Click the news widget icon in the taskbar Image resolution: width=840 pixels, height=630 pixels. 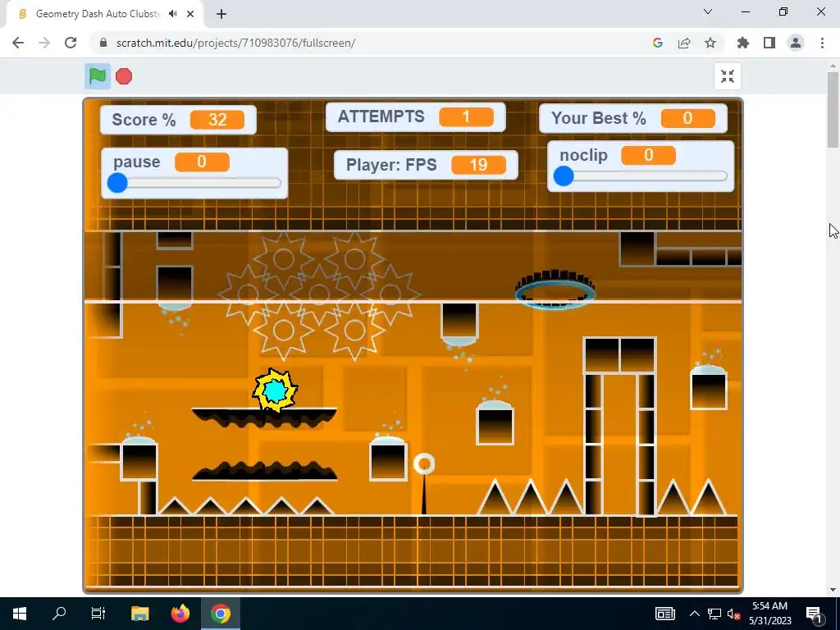click(664, 614)
